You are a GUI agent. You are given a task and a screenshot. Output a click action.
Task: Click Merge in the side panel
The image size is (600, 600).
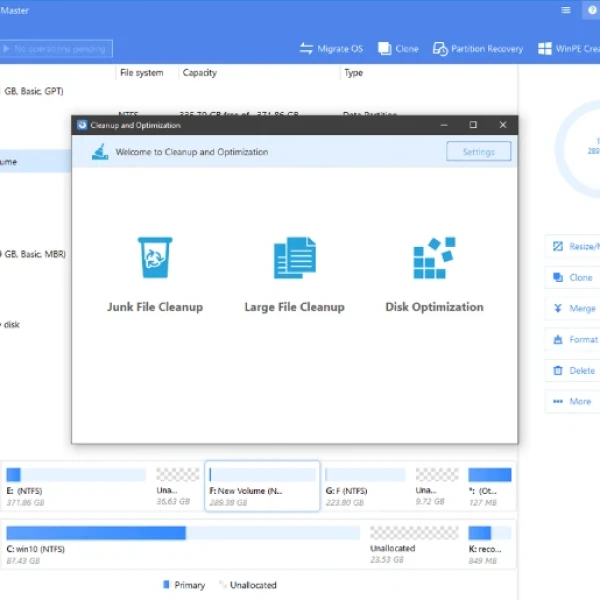point(573,308)
